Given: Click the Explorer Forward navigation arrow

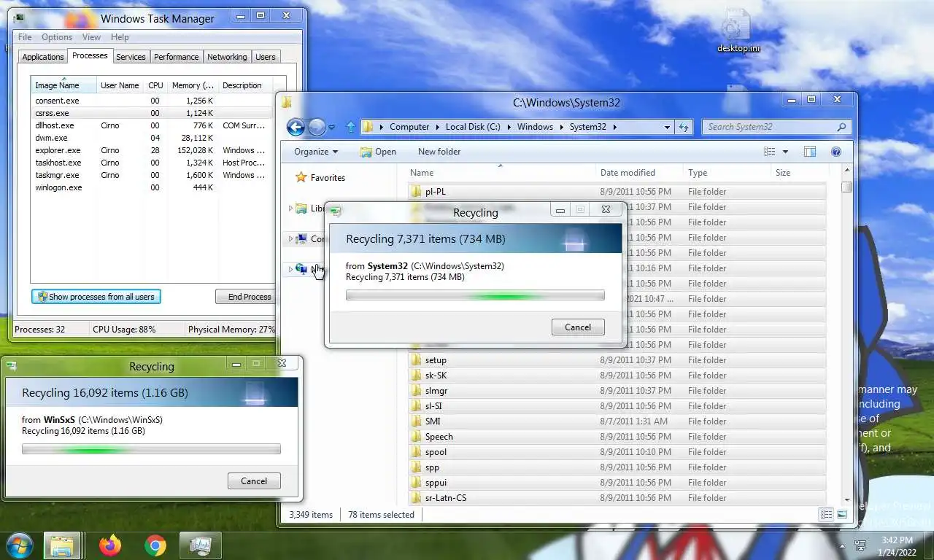Looking at the screenshot, I should point(317,127).
